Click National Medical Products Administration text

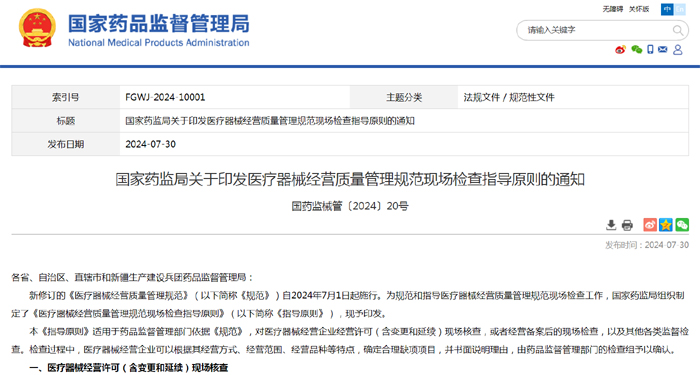(x=158, y=43)
